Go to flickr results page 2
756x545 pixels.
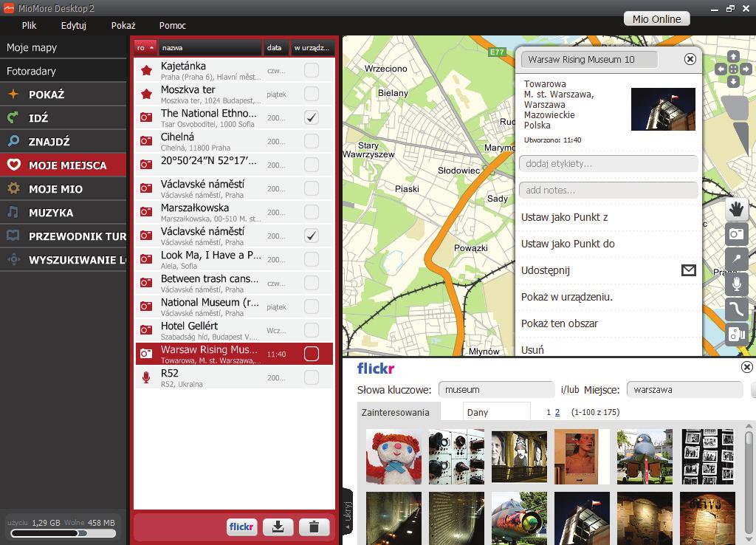(x=557, y=412)
